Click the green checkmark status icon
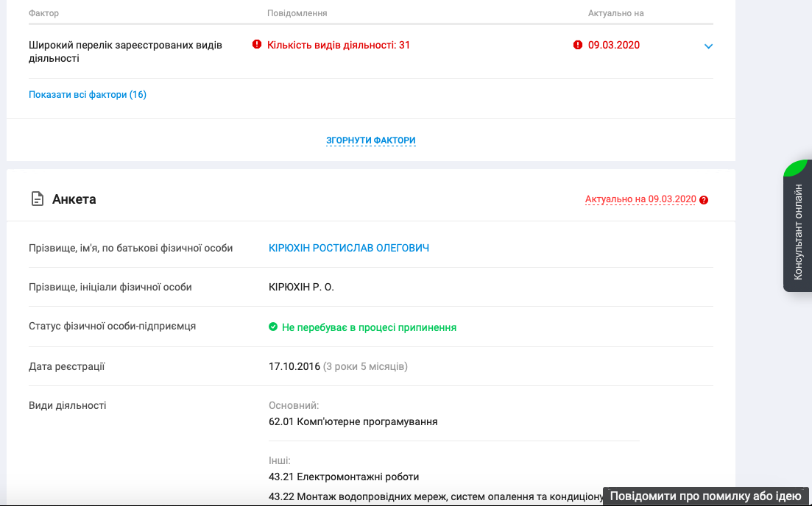Viewport: 812px width, 506px height. tap(273, 327)
